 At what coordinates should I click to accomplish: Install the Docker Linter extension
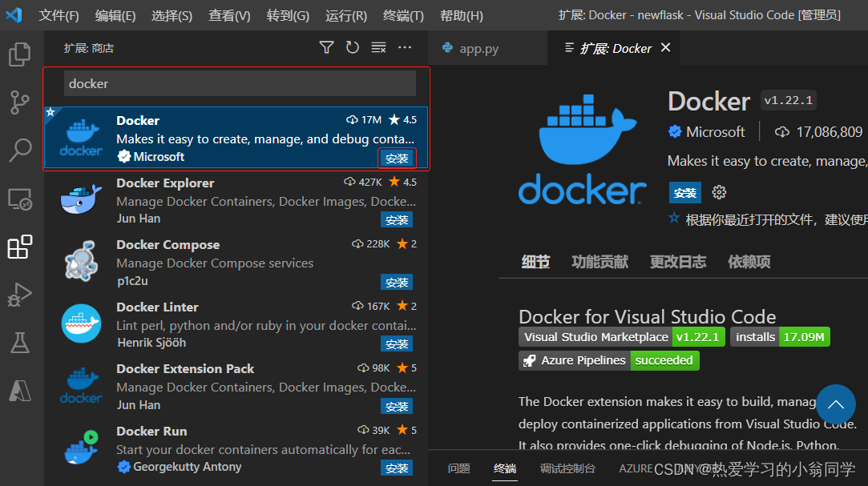tap(397, 344)
